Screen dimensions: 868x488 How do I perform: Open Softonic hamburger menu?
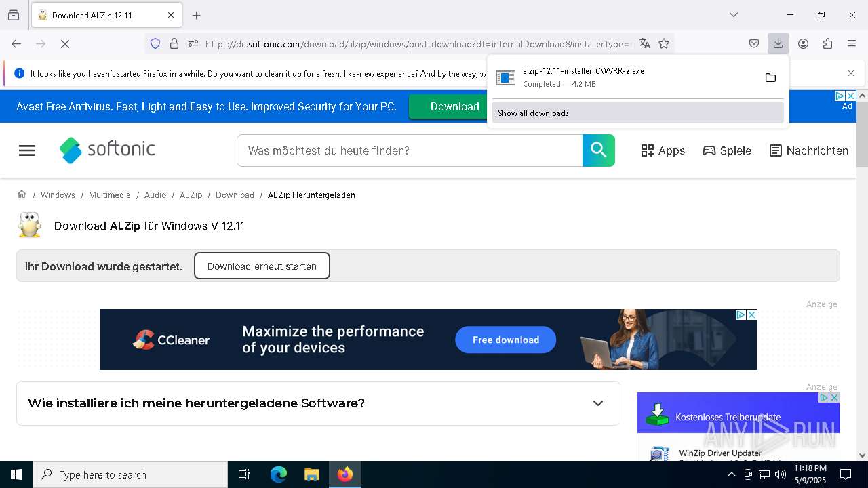(27, 150)
